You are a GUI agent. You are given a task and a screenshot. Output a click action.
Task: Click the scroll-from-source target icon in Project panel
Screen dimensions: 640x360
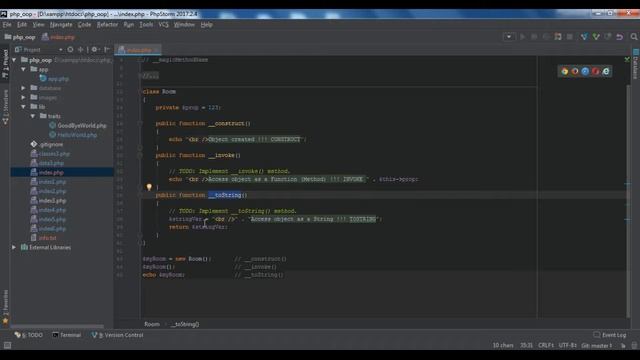(x=70, y=49)
